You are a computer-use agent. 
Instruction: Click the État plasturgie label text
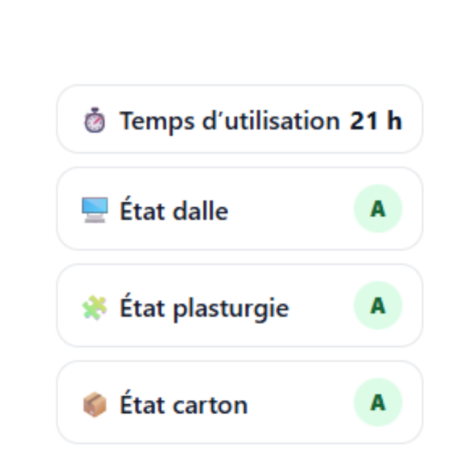204,308
